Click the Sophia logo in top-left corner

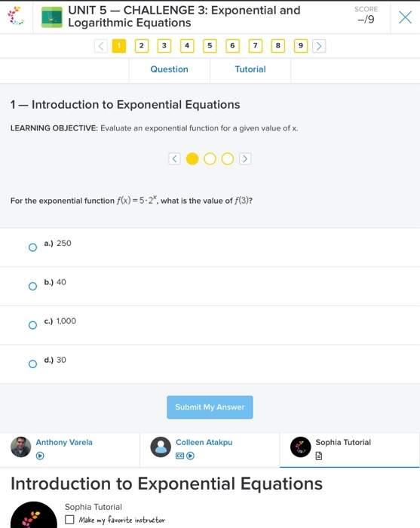click(x=16, y=16)
